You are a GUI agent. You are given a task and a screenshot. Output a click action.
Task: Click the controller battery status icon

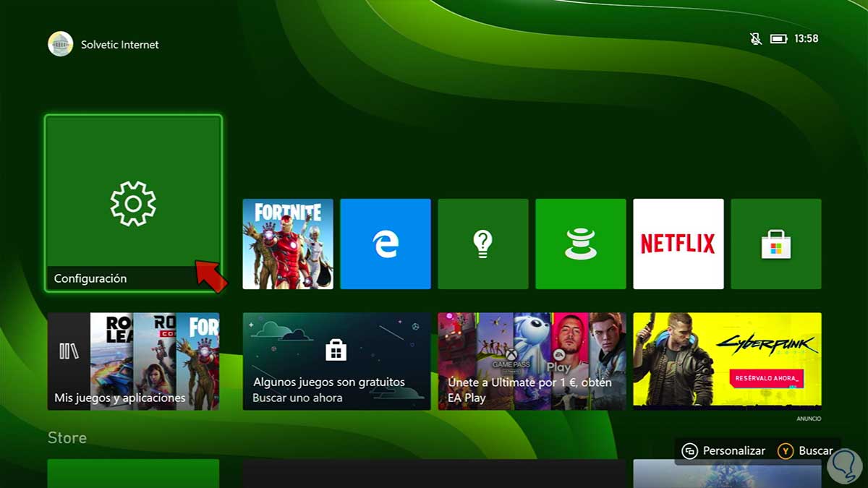point(778,38)
